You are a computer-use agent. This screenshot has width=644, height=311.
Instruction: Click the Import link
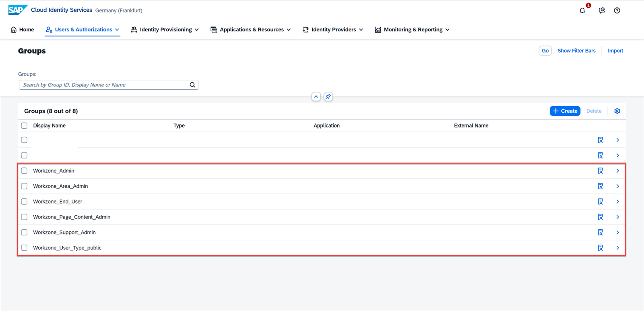point(615,51)
